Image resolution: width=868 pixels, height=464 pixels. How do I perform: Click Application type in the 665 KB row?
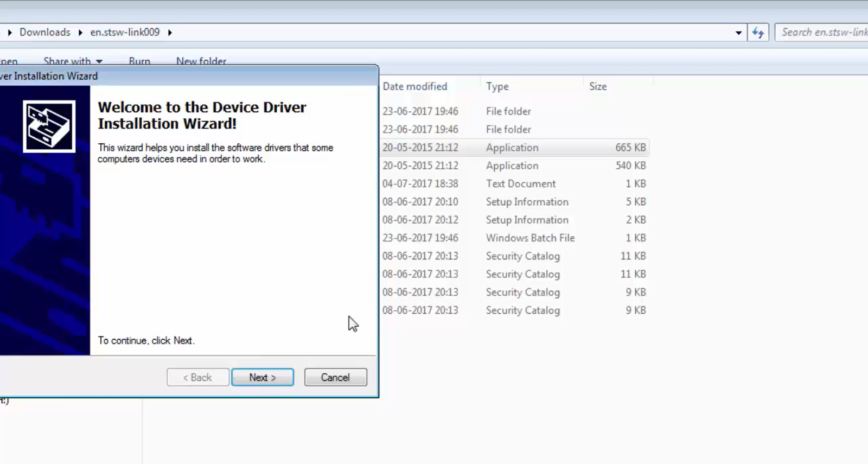pos(512,148)
